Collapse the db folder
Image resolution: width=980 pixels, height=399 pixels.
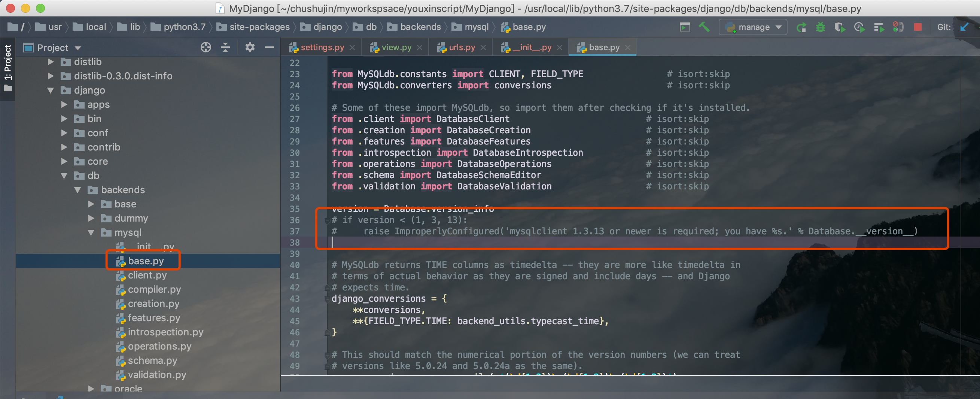[x=64, y=176]
